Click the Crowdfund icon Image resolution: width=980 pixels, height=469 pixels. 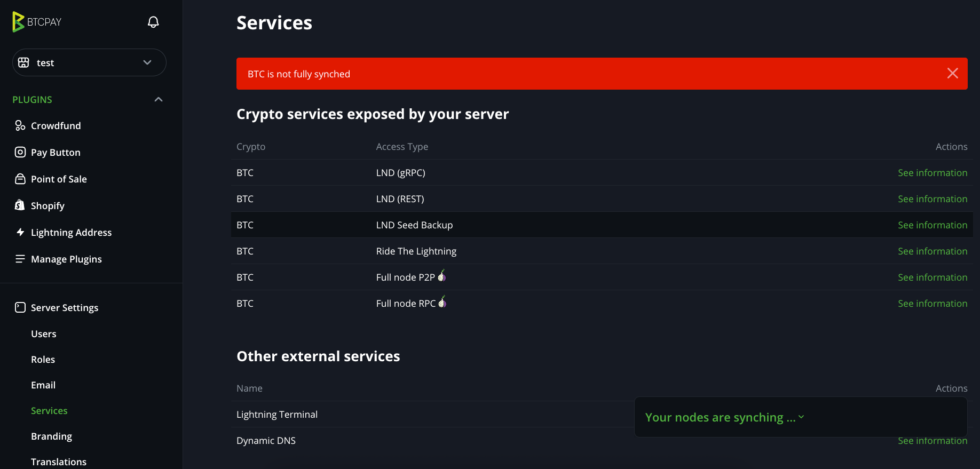(20, 125)
